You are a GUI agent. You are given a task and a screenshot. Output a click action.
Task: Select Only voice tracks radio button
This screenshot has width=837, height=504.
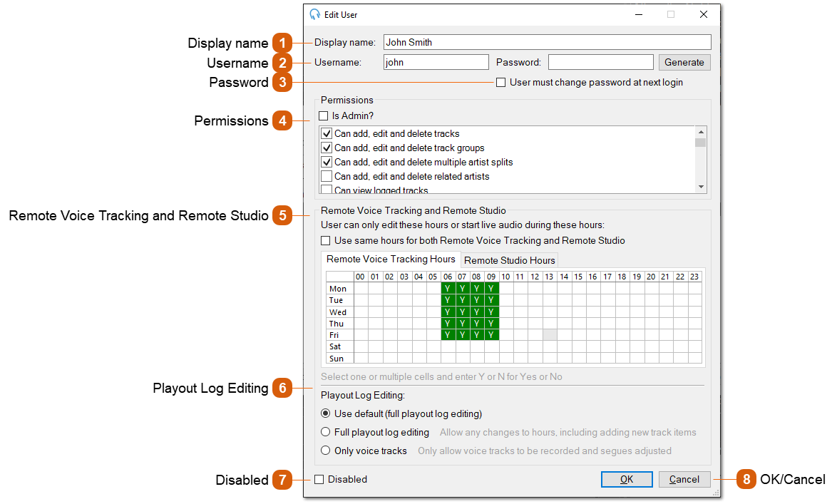click(x=326, y=451)
